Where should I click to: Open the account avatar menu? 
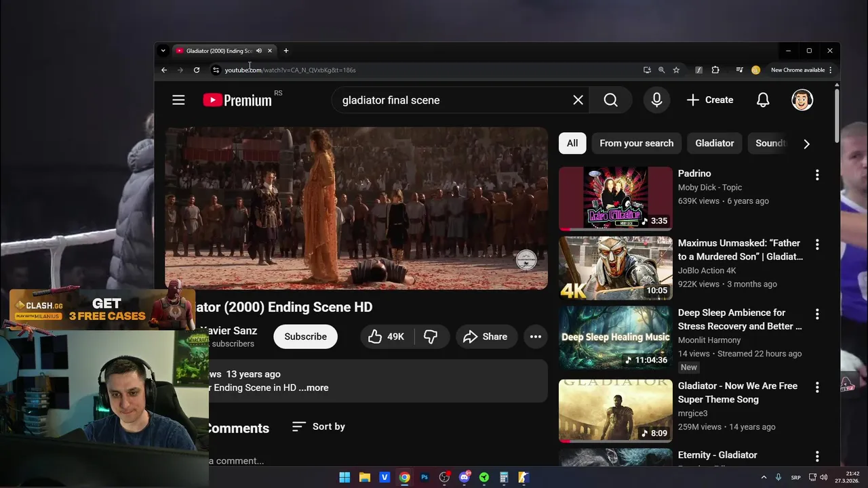pyautogui.click(x=802, y=100)
